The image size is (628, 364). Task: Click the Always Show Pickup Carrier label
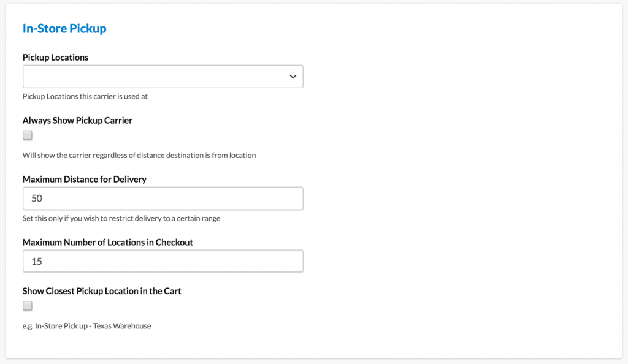click(77, 121)
